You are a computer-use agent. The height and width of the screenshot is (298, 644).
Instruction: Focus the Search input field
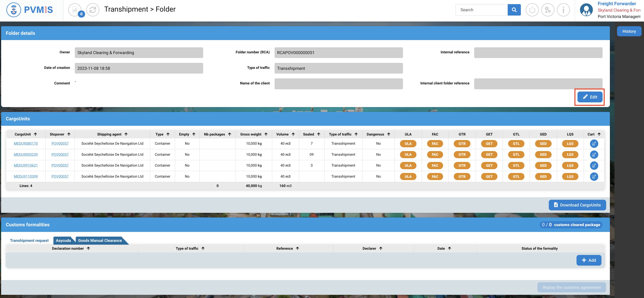click(x=481, y=10)
